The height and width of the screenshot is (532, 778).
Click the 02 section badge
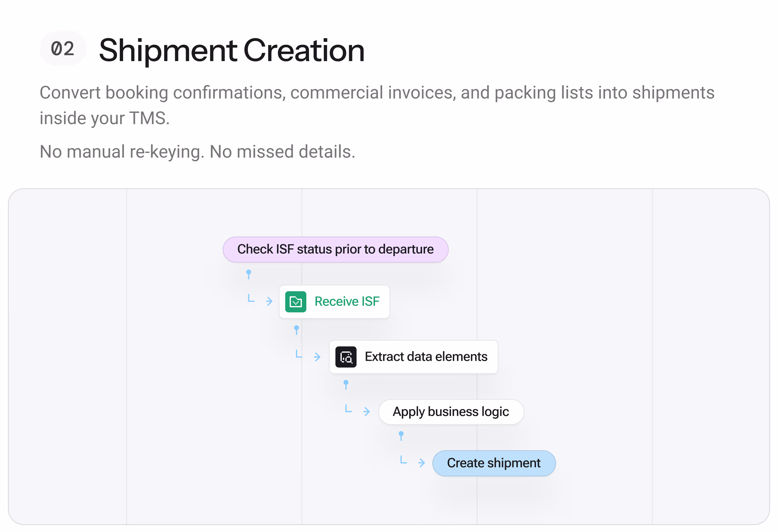[63, 49]
